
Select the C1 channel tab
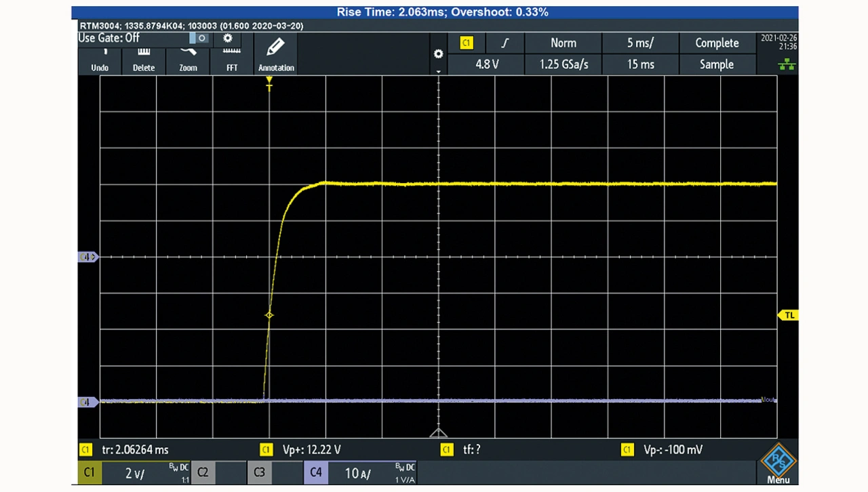[x=133, y=472]
